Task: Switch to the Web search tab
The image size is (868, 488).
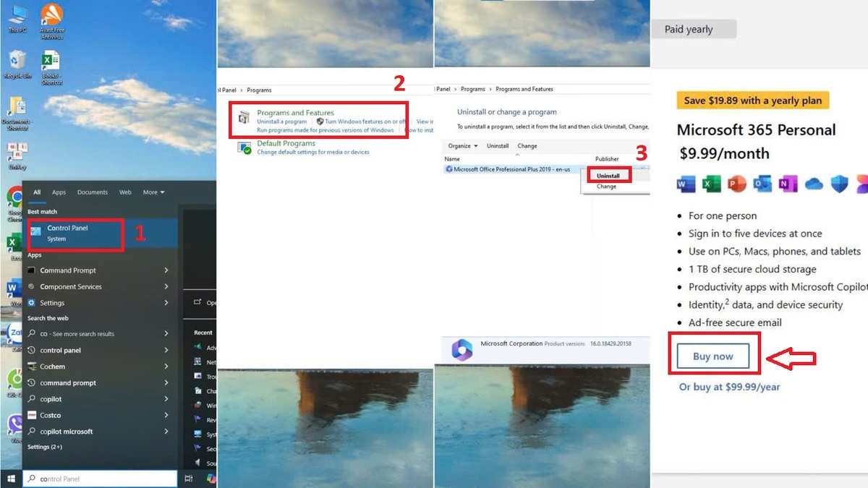Action: coord(125,192)
